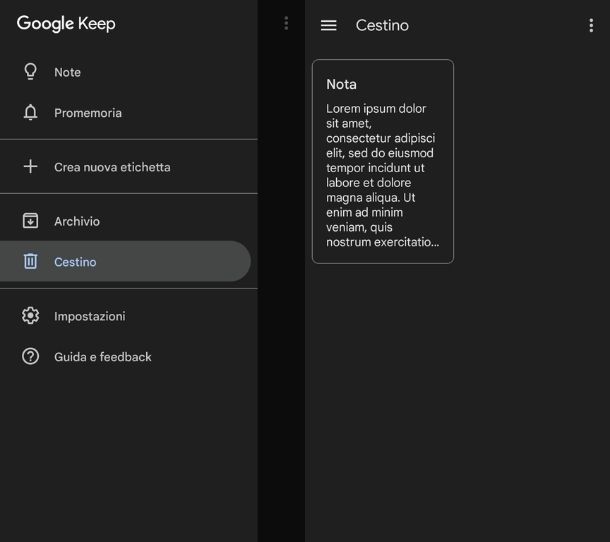Select the Cestino menu item
The height and width of the screenshot is (542, 610).
pyautogui.click(x=125, y=261)
